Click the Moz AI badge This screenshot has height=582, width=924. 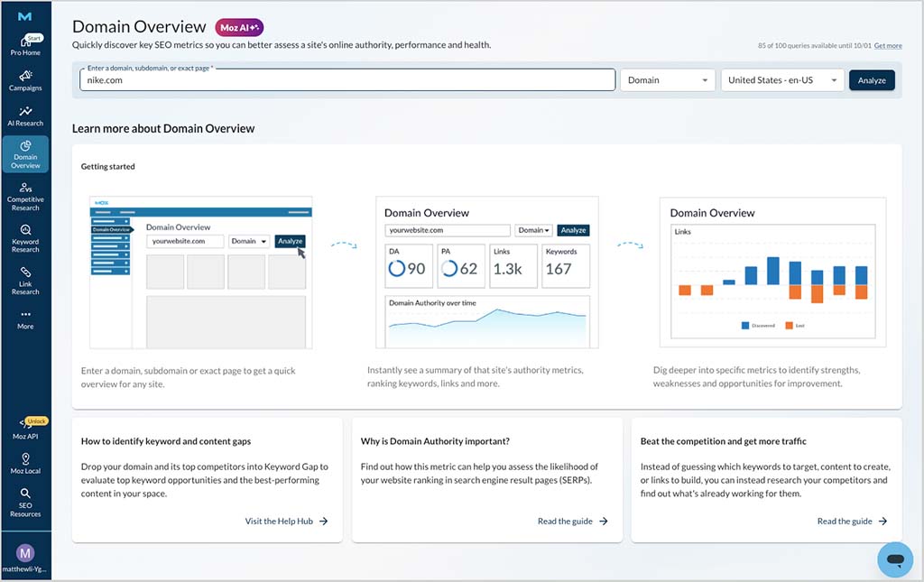(x=238, y=28)
